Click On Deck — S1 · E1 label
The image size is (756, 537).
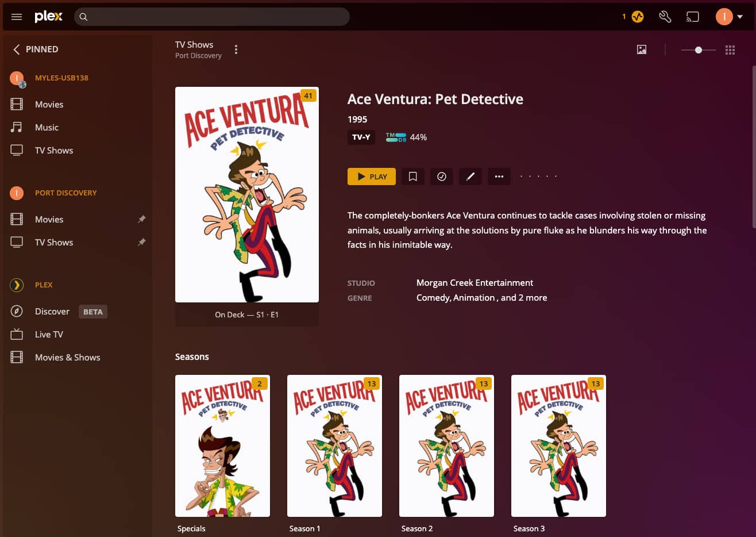tap(247, 314)
